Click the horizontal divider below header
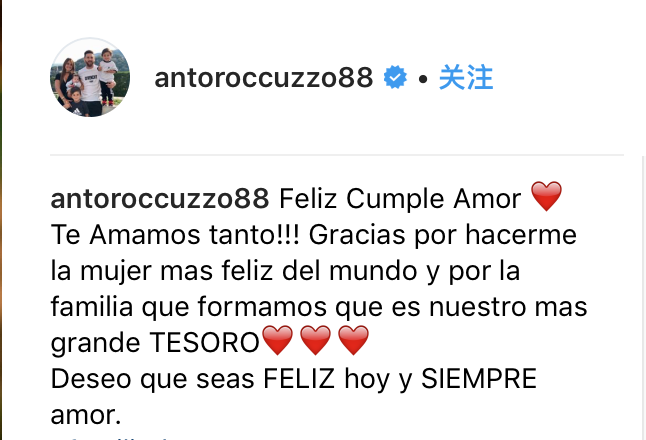Screen dimensions: 646x440 coord(337,155)
